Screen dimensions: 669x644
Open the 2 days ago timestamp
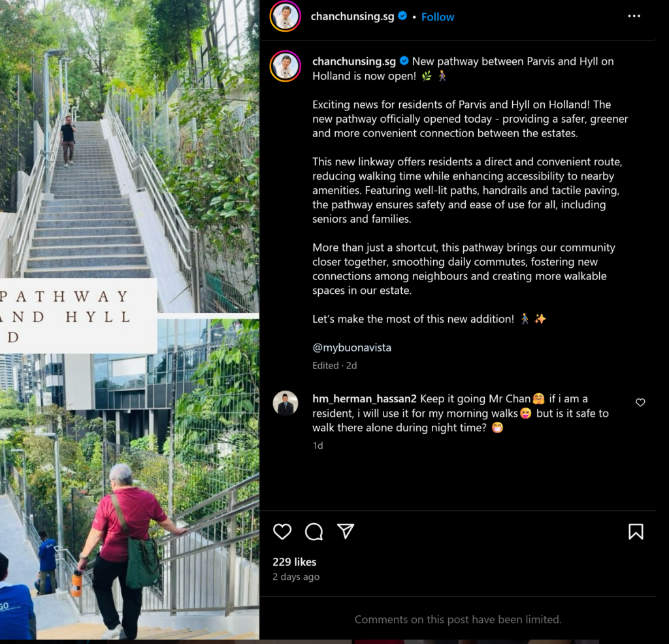pyautogui.click(x=296, y=577)
